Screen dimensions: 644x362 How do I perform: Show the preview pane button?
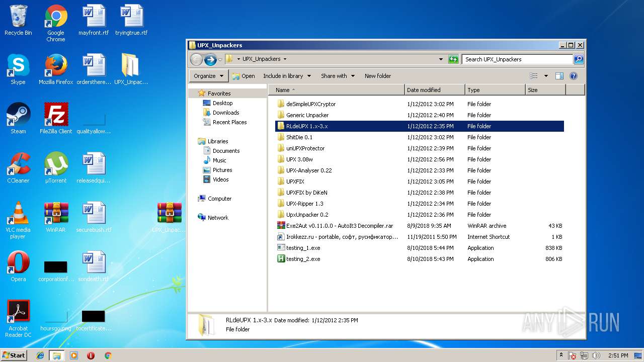click(559, 76)
